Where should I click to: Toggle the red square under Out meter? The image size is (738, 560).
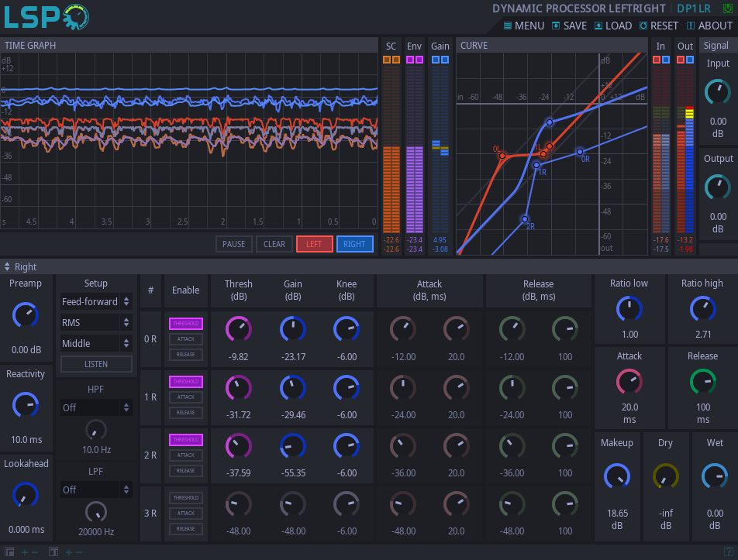(681, 60)
